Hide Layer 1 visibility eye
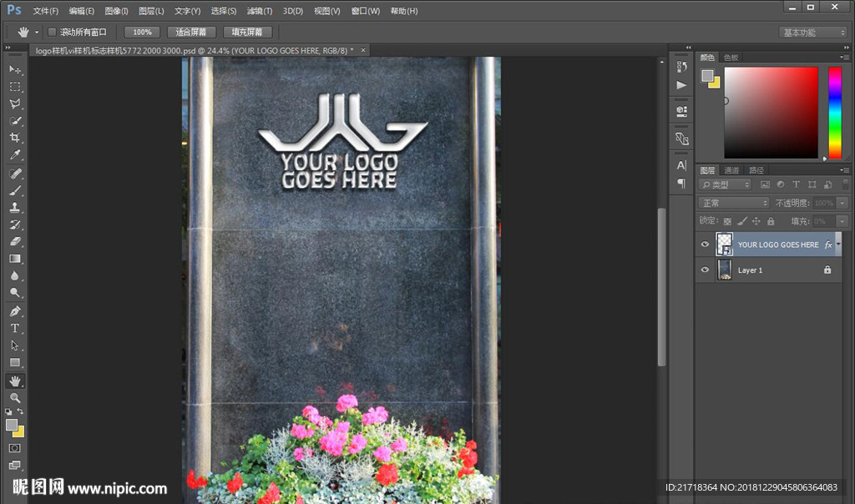 point(705,270)
